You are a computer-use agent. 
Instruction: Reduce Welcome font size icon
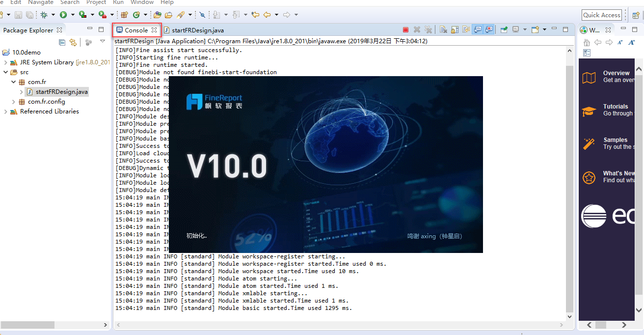tap(620, 42)
